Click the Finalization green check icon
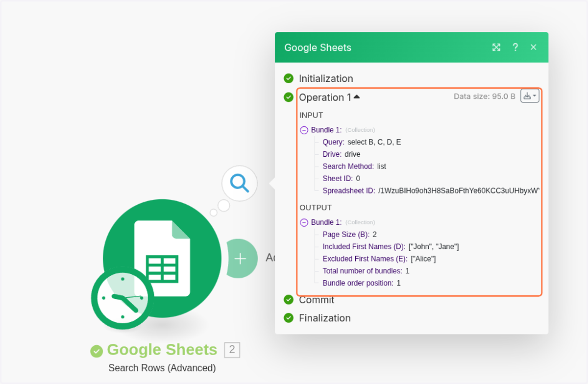This screenshot has width=588, height=384. pos(289,318)
